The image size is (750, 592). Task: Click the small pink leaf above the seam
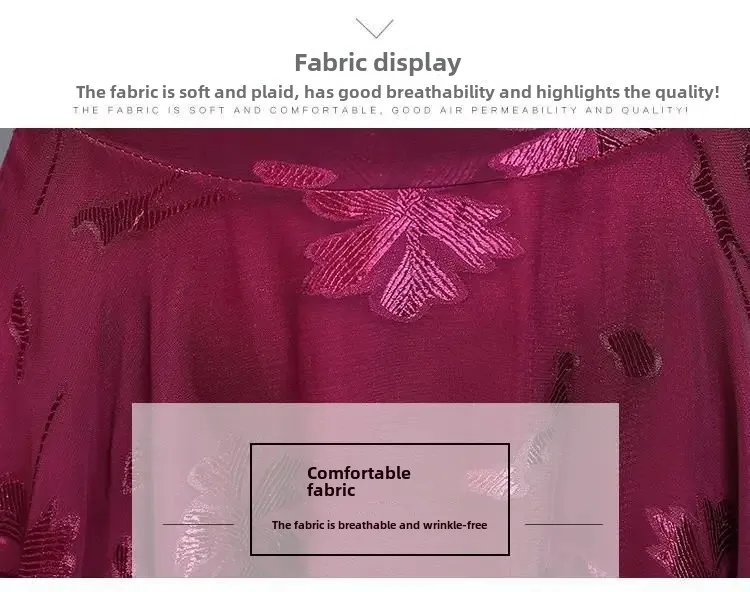(294, 174)
